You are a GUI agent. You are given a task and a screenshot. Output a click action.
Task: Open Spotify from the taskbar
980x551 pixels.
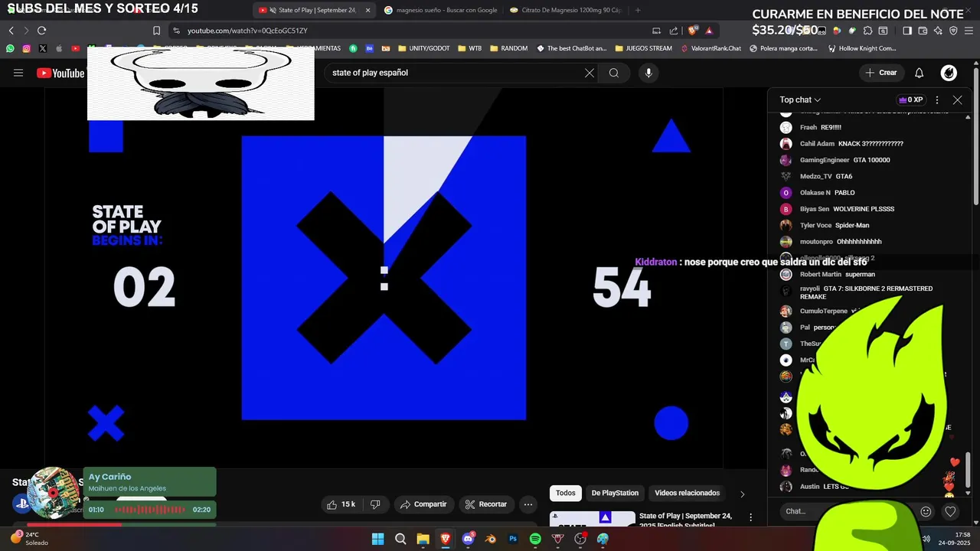point(535,539)
